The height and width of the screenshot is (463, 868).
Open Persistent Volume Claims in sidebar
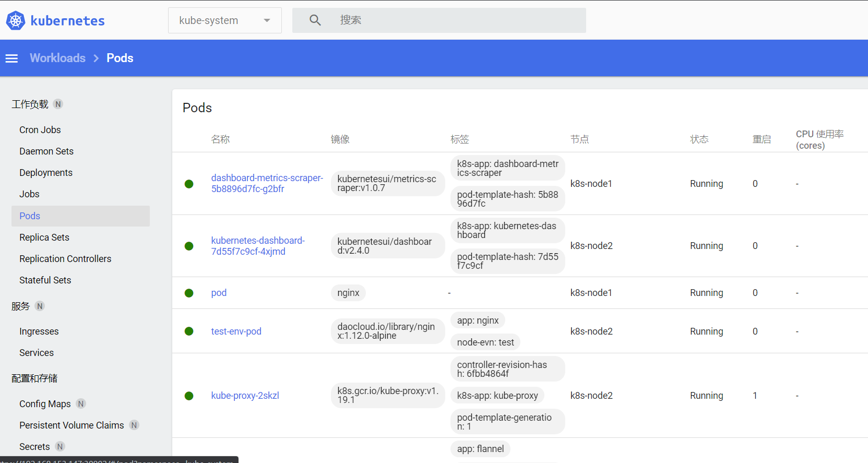(x=72, y=425)
